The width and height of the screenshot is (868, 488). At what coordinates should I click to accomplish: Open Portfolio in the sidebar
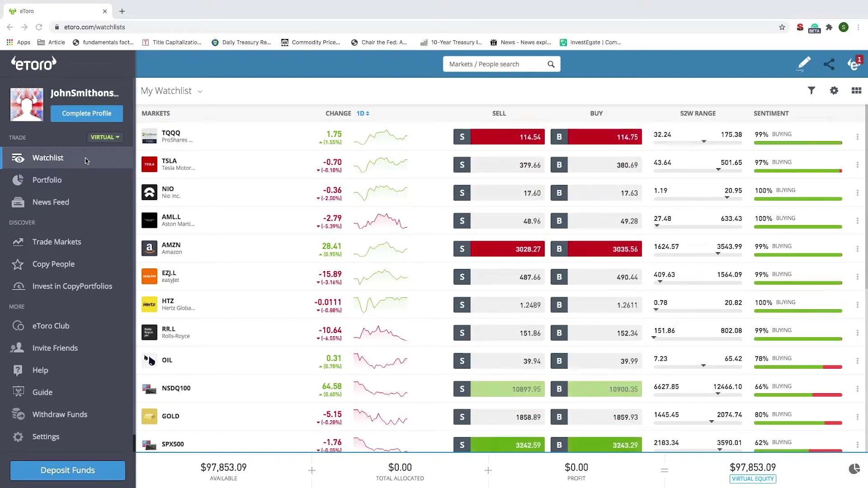[66, 180]
